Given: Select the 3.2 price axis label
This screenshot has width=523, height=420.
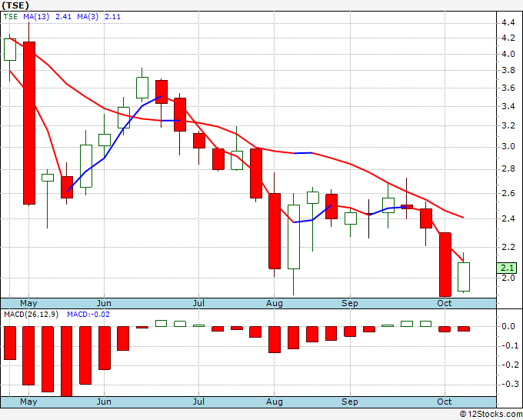Looking at the screenshot, I should point(508,125).
